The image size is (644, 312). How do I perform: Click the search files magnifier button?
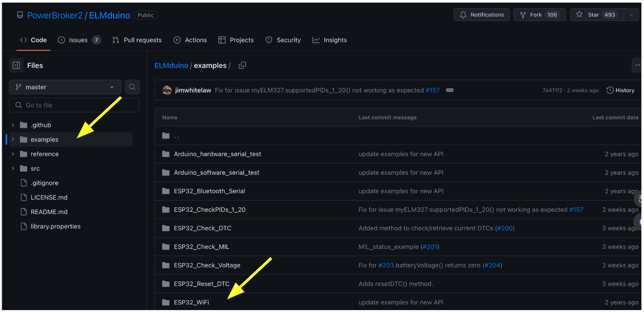click(132, 87)
